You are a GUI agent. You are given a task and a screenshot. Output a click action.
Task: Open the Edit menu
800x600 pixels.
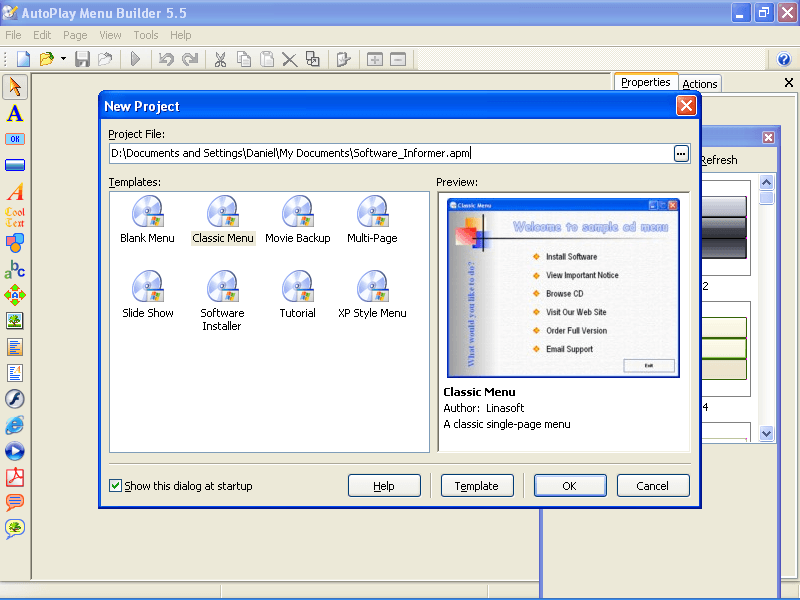(42, 35)
